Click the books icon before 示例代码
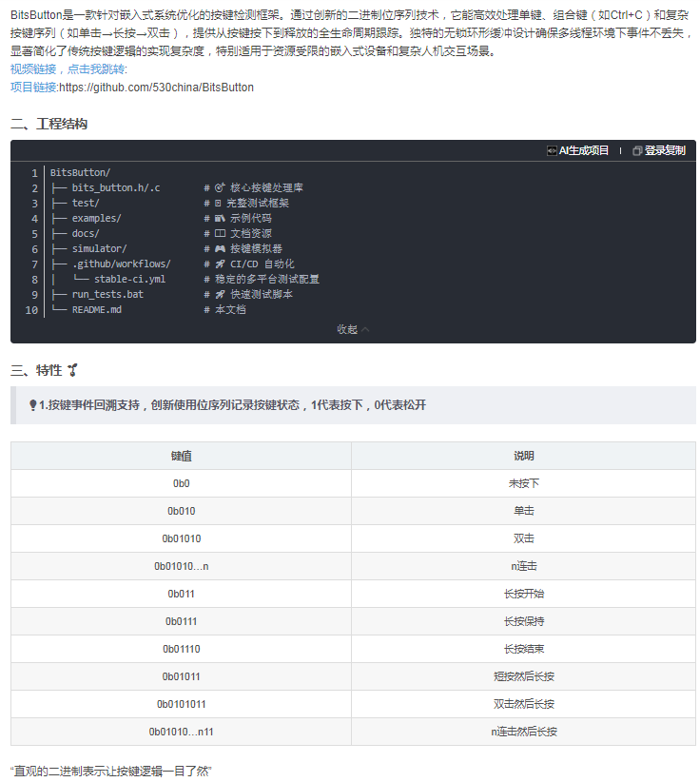700x782 pixels. (x=220, y=219)
